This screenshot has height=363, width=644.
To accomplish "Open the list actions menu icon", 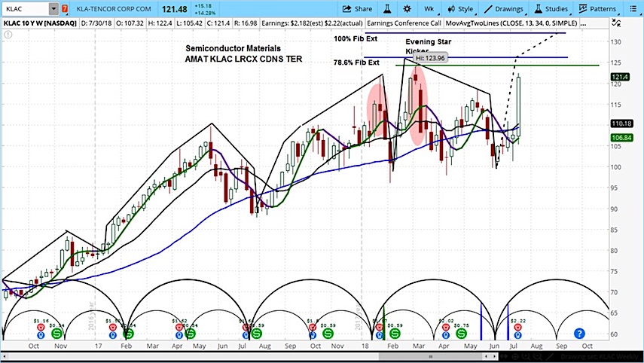I will (x=633, y=8).
